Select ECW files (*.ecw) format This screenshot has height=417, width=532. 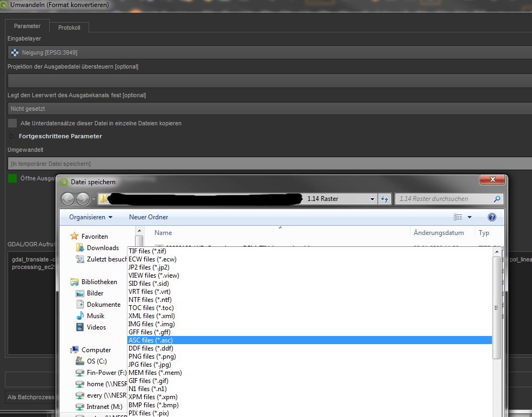click(310, 259)
